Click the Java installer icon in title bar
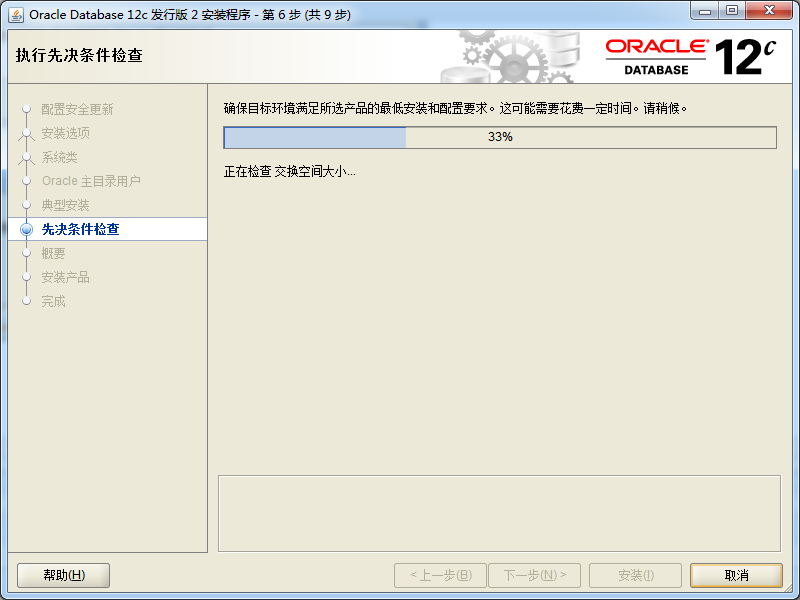Image resolution: width=800 pixels, height=600 pixels. [16, 15]
